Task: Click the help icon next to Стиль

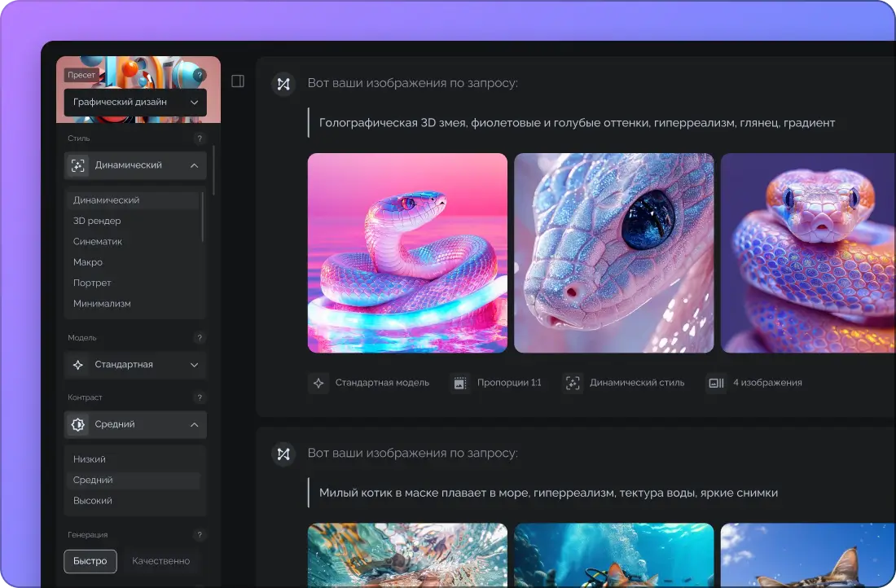Action: (200, 138)
